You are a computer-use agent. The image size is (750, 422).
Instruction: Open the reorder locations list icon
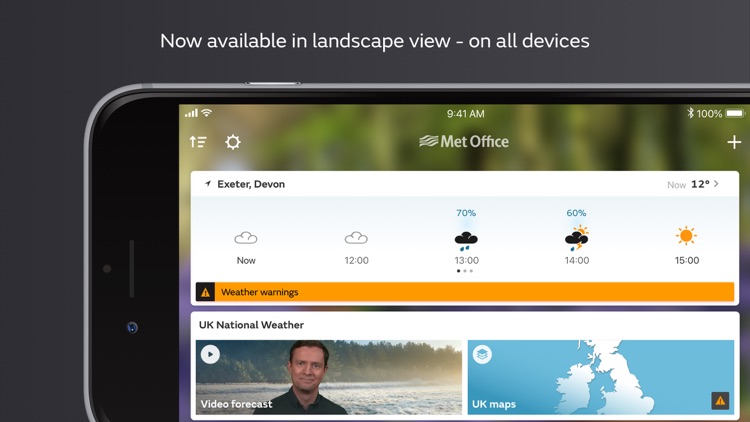click(198, 142)
